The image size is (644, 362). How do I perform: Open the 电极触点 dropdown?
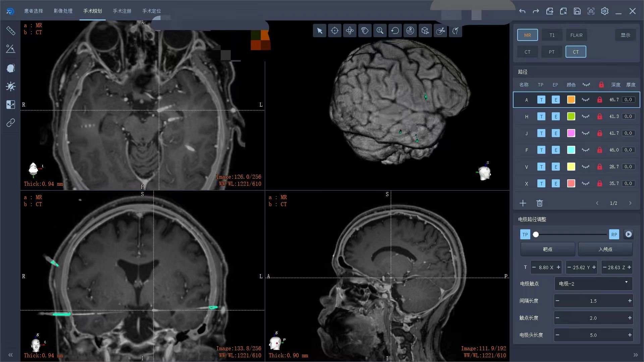point(593,284)
